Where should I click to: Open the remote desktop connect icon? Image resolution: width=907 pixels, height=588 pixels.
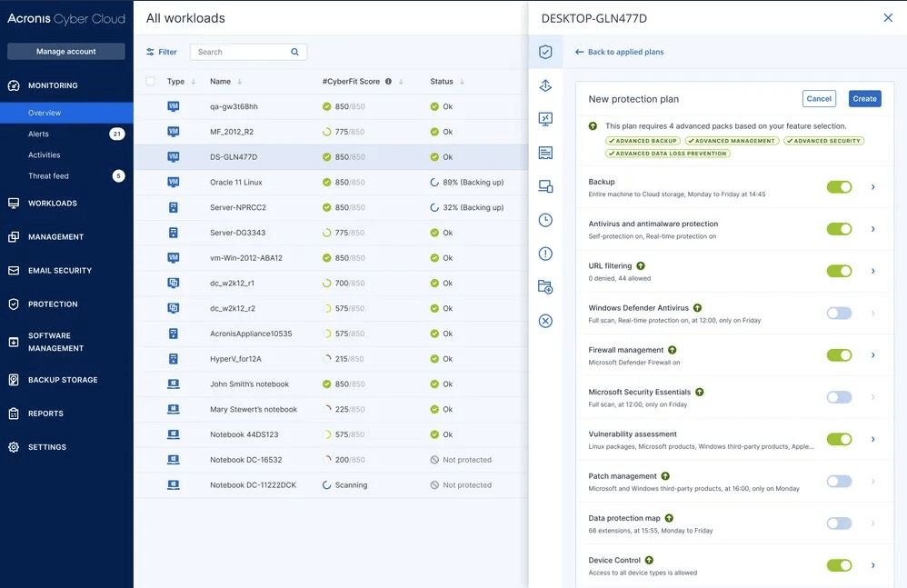545,119
